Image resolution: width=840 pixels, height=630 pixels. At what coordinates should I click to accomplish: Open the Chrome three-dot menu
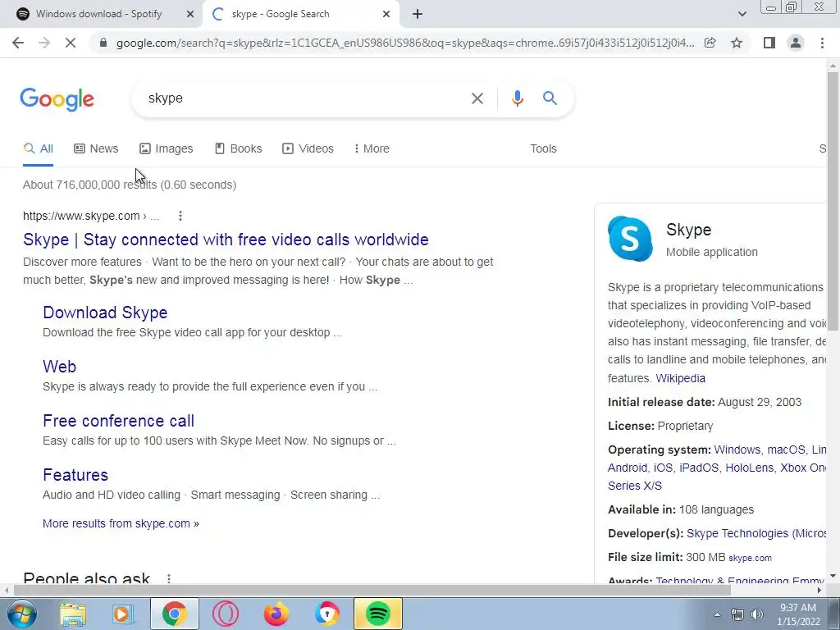(822, 43)
